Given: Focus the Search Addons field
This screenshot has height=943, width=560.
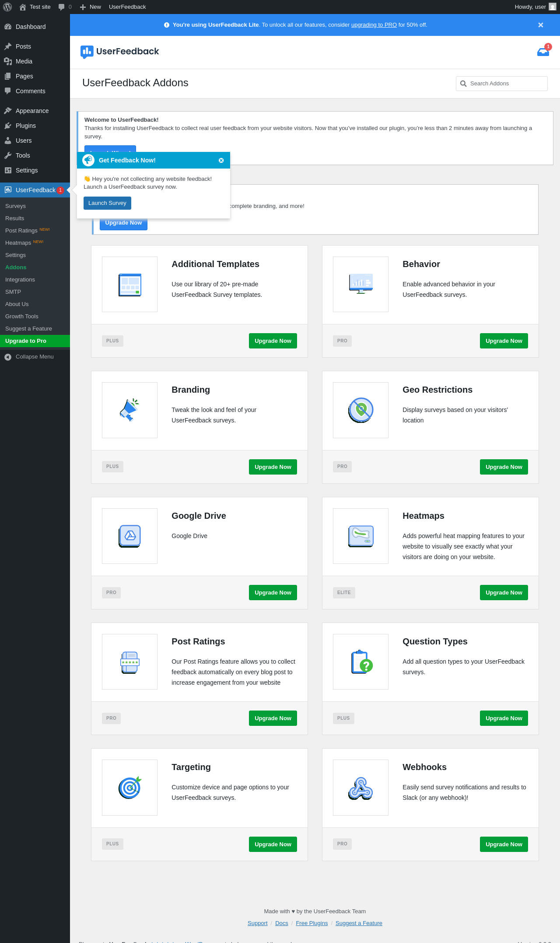Looking at the screenshot, I should tap(502, 84).
